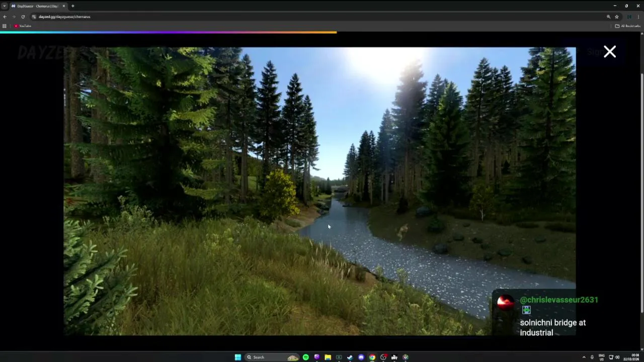Screen dimensions: 644x362
Task: Show hidden system tray icons
Action: click(x=584, y=357)
